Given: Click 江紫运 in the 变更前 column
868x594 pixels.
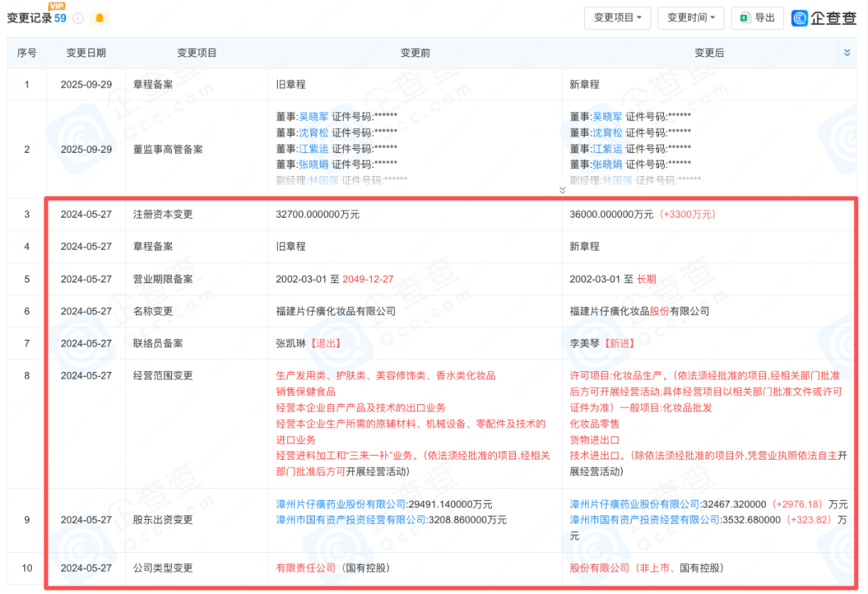Looking at the screenshot, I should (314, 149).
